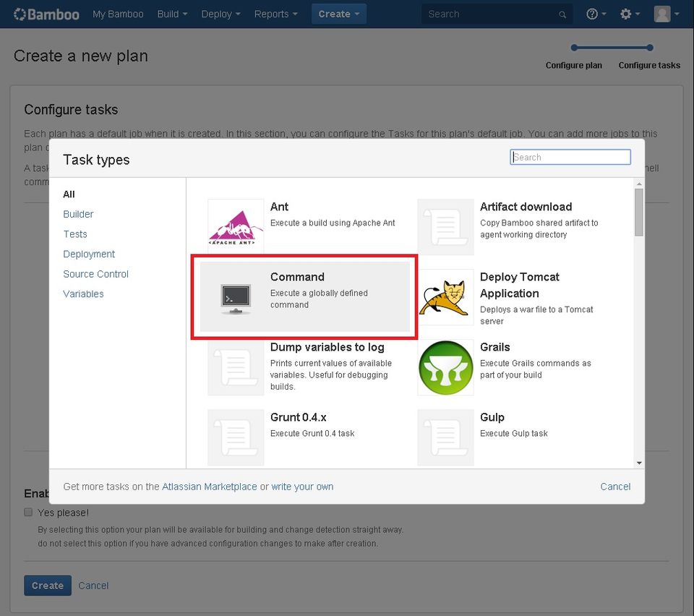The image size is (694, 616).
Task: Expand the Reports menu
Action: [x=275, y=14]
